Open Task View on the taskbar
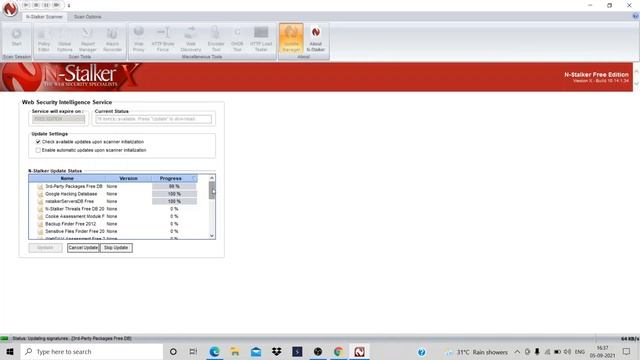Screen dimensions: 640x360 [193, 351]
